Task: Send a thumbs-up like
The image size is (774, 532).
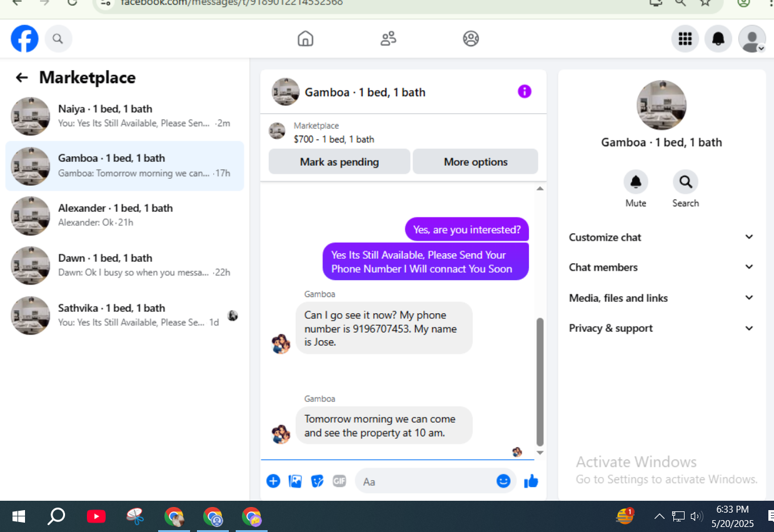Action: 531,481
